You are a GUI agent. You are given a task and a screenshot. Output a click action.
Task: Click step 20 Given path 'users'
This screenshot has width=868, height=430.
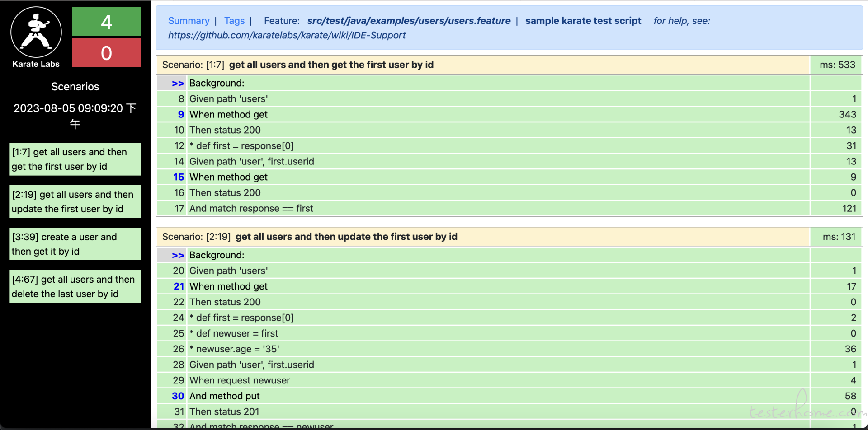498,271
